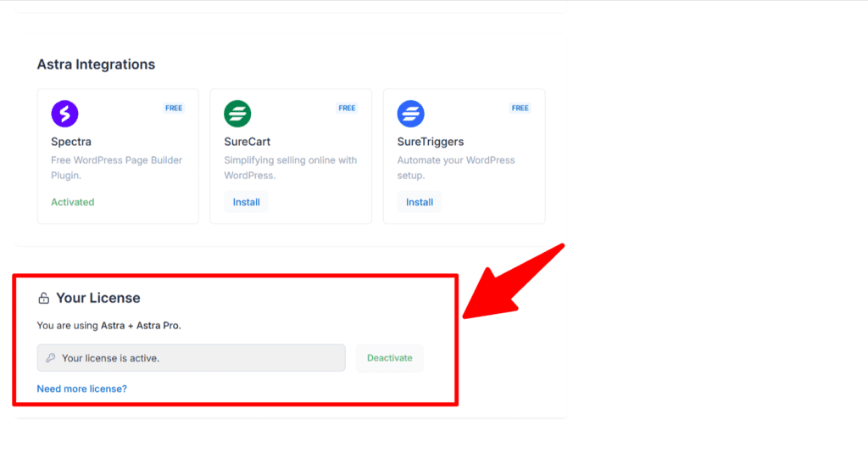
Task: Select the Spectra card title
Action: point(71,142)
